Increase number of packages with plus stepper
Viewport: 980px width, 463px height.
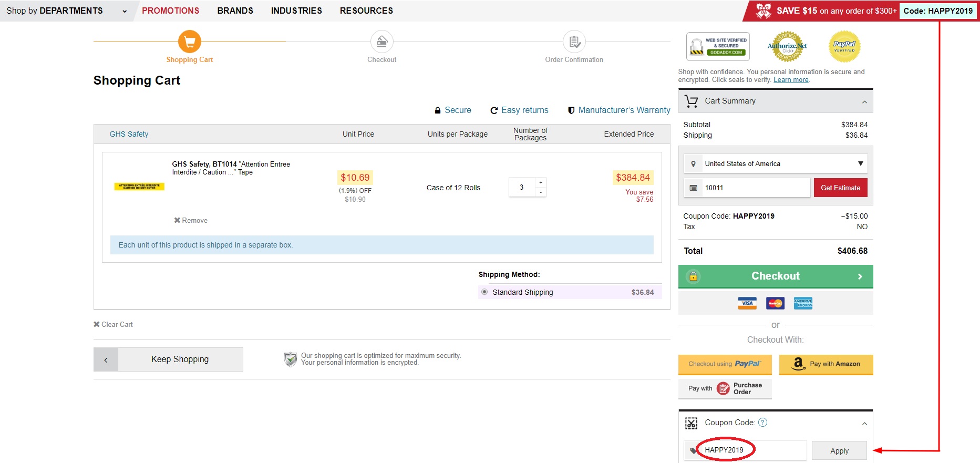click(541, 182)
